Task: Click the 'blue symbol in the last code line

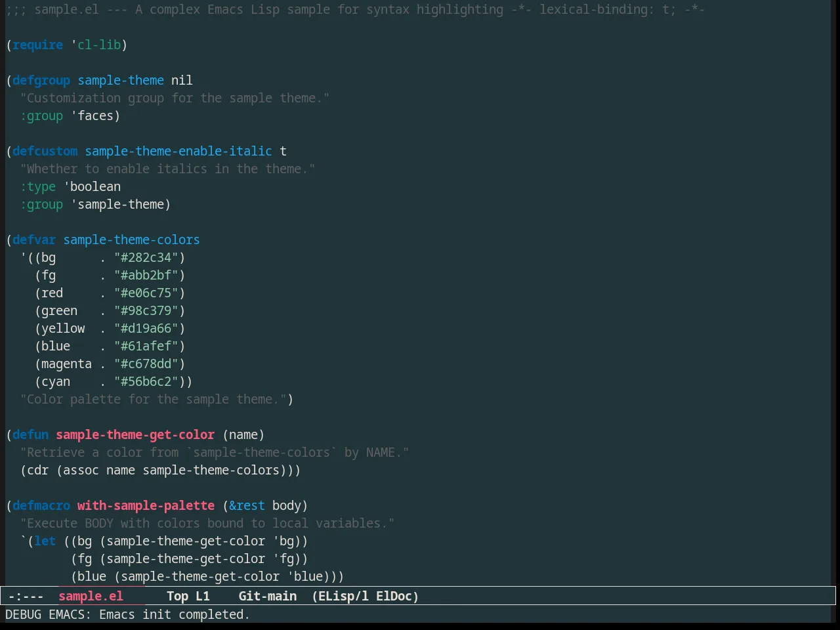Action: [305, 576]
